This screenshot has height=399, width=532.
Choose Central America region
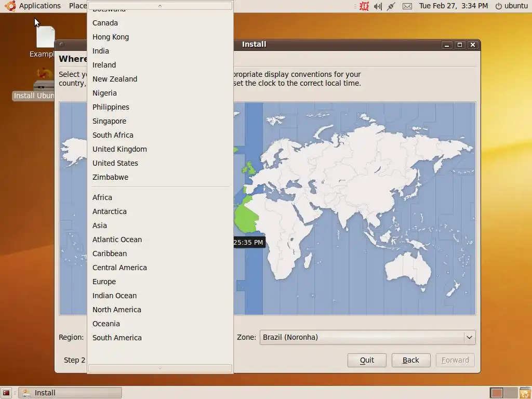point(160,268)
